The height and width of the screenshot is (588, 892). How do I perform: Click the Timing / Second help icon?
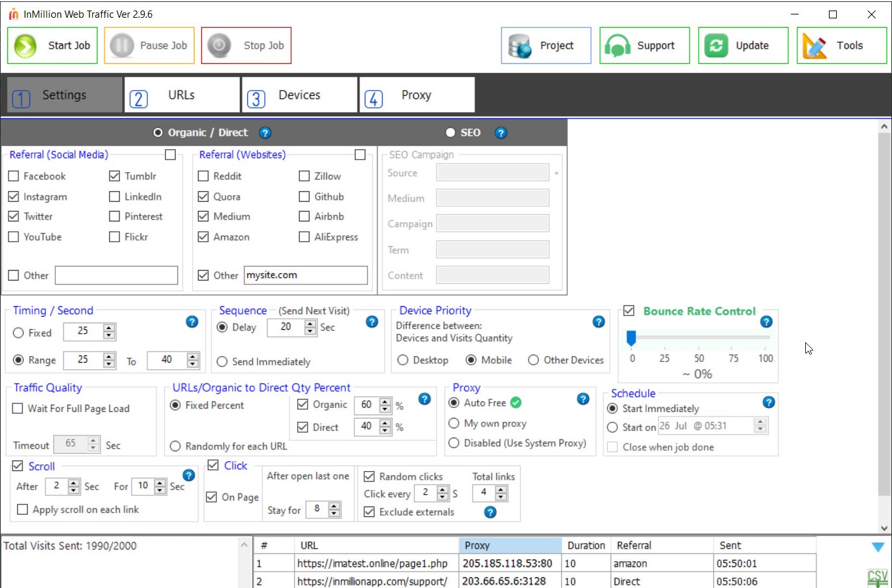[x=192, y=321]
